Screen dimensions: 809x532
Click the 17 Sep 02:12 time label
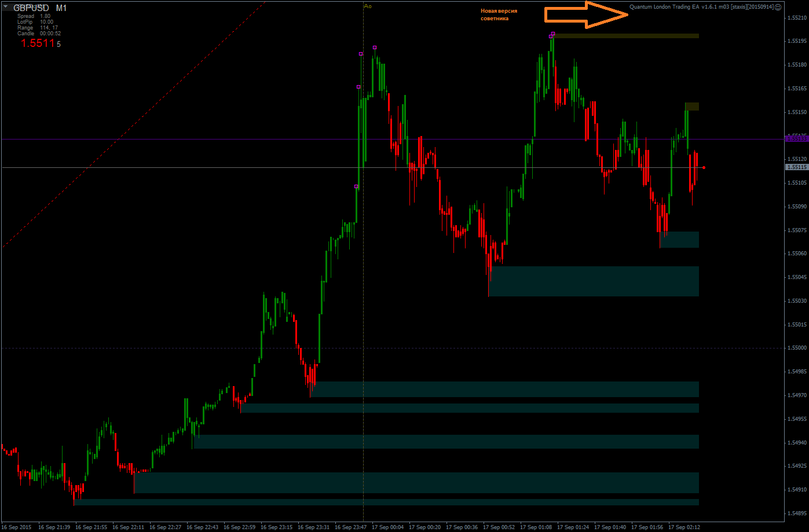(684, 527)
